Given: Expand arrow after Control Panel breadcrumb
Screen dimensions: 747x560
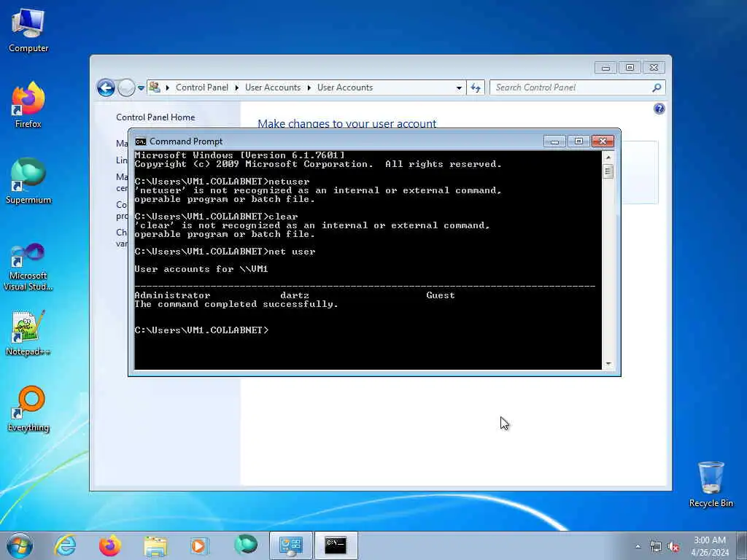Looking at the screenshot, I should point(237,88).
